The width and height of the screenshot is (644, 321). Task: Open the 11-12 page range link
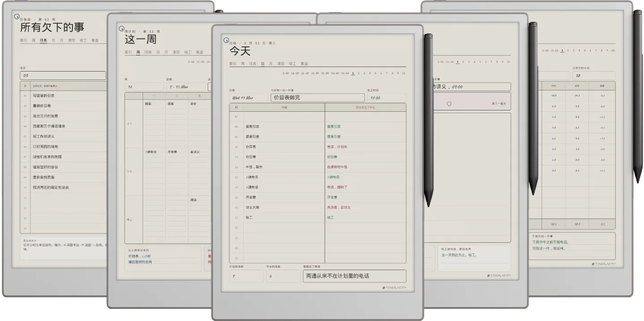pos(554,50)
